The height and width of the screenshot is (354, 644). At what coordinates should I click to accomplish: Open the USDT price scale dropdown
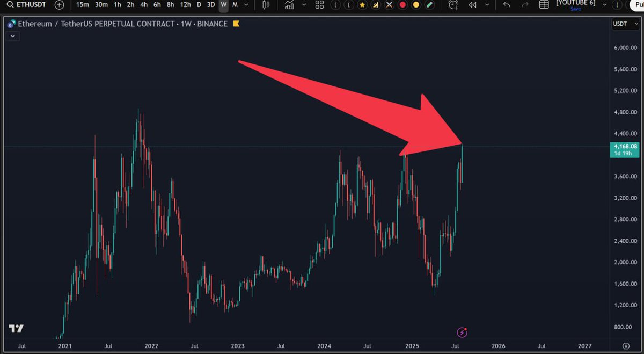click(625, 24)
